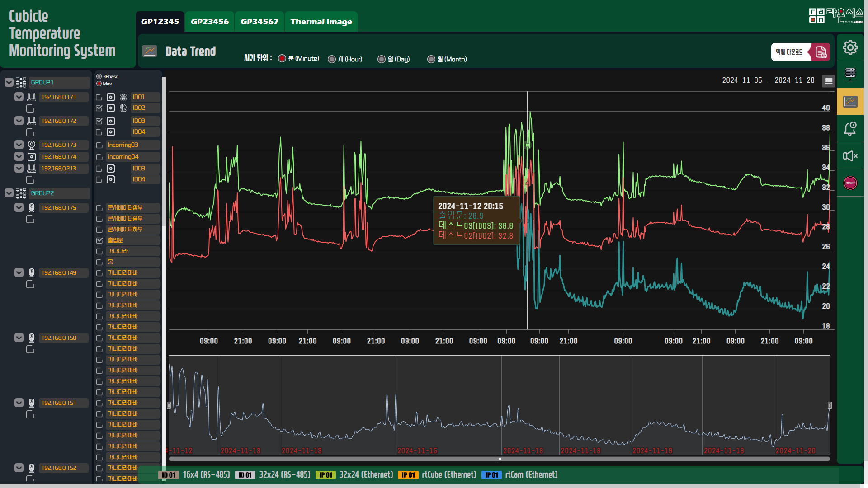Select the 시 (Hour) time unit

[332, 59]
